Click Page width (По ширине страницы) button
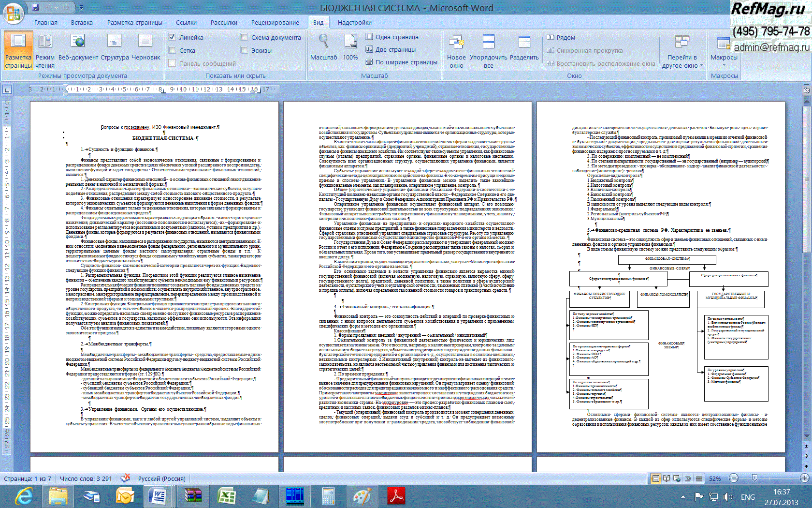 [401, 62]
